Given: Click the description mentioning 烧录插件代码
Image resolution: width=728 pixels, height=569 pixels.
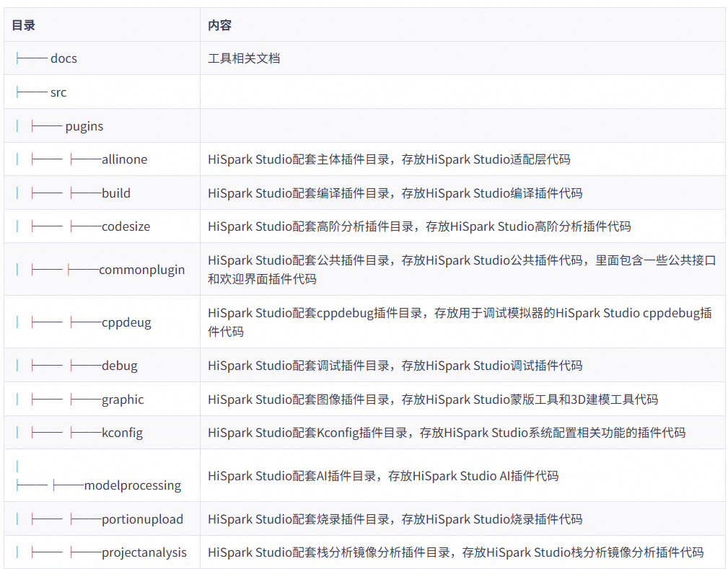Looking at the screenshot, I should (x=395, y=519).
